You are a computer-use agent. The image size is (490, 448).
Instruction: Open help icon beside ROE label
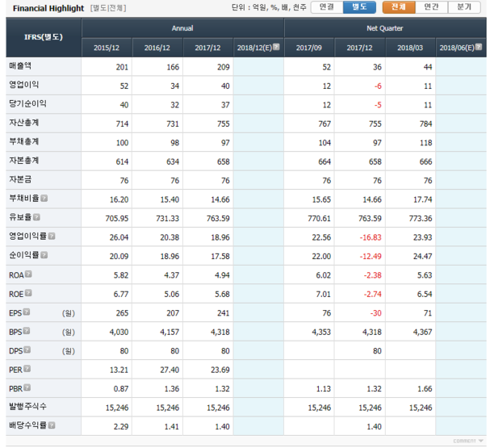[x=28, y=293]
